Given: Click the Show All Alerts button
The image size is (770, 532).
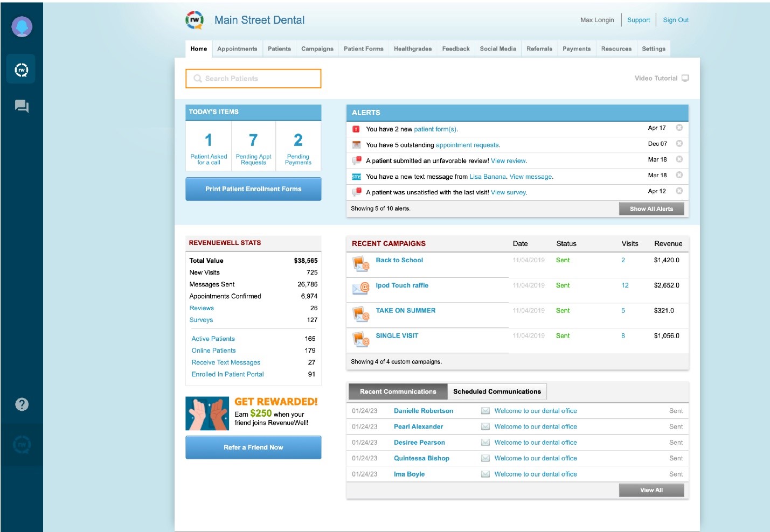Looking at the screenshot, I should [x=651, y=209].
